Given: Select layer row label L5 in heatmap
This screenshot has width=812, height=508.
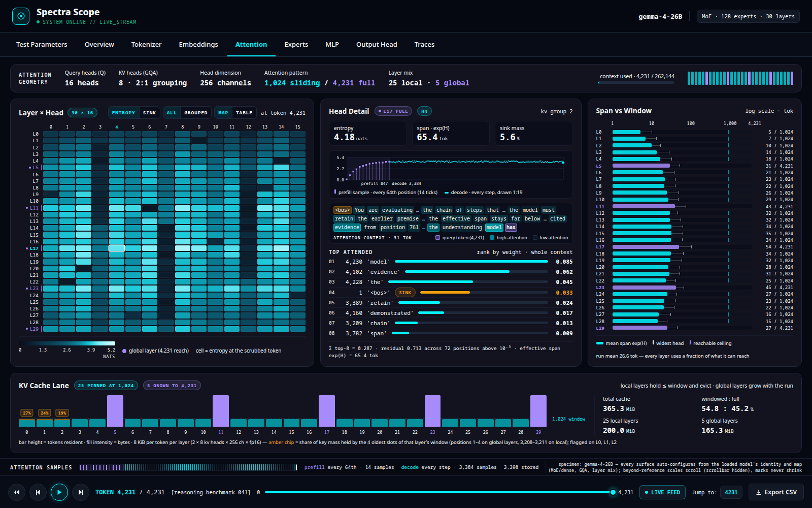Looking at the screenshot, I should click(35, 168).
